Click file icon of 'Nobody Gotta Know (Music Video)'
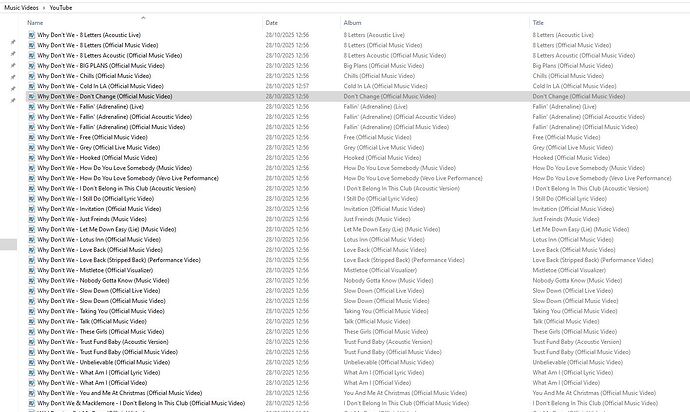This screenshot has height=412, width=690. (32, 280)
